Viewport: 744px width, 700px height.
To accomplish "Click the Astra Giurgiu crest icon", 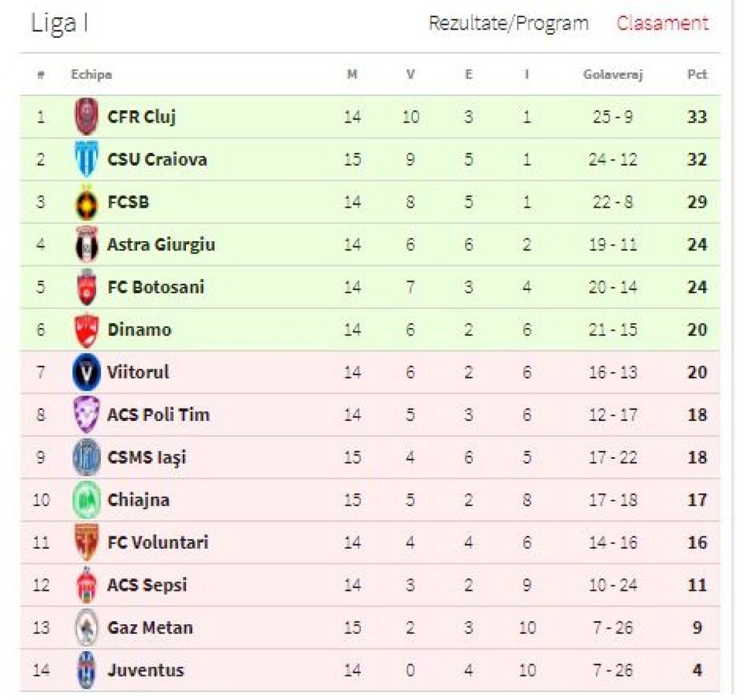I will pos(86,245).
